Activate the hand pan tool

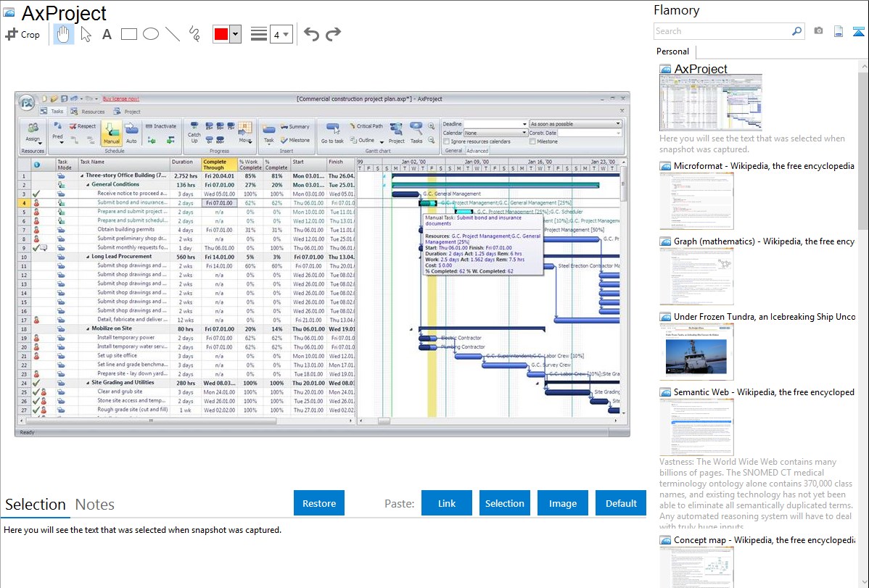click(63, 34)
